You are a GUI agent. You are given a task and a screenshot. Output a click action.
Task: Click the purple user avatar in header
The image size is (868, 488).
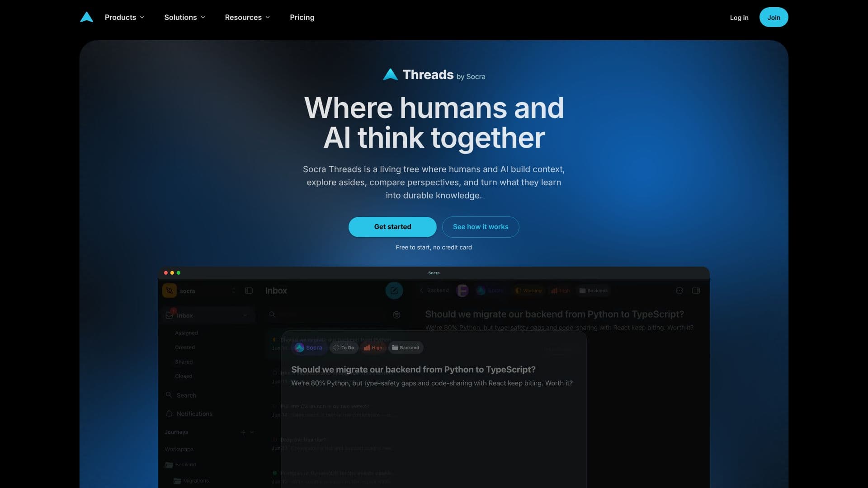click(462, 291)
